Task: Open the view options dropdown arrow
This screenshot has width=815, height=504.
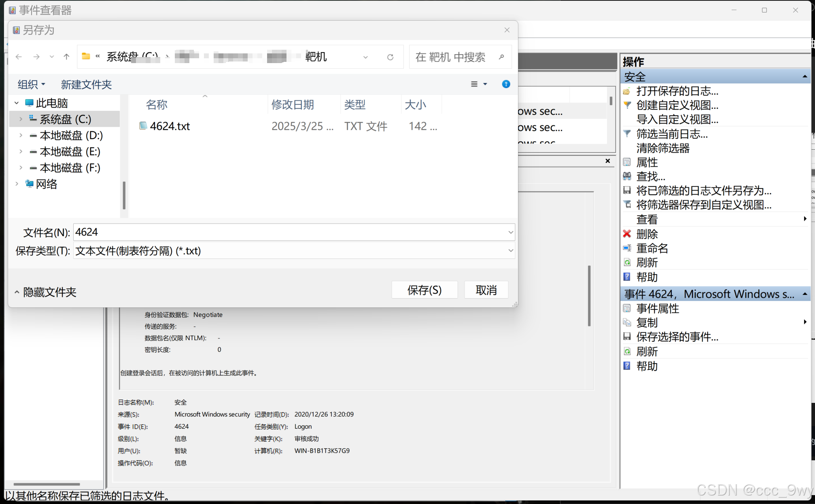Action: (485, 84)
